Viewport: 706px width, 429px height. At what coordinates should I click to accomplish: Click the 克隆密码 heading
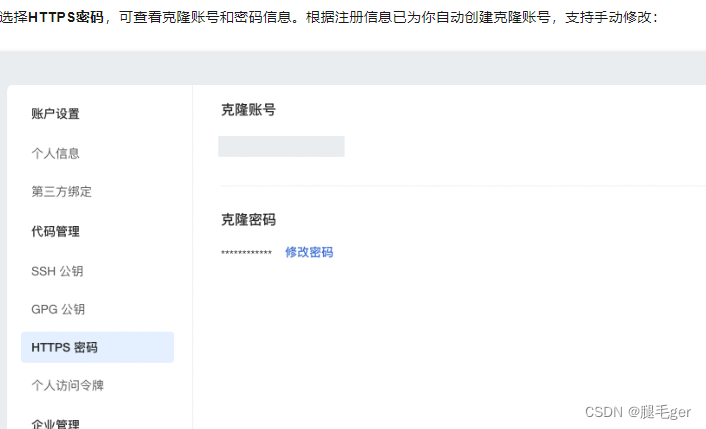click(248, 220)
